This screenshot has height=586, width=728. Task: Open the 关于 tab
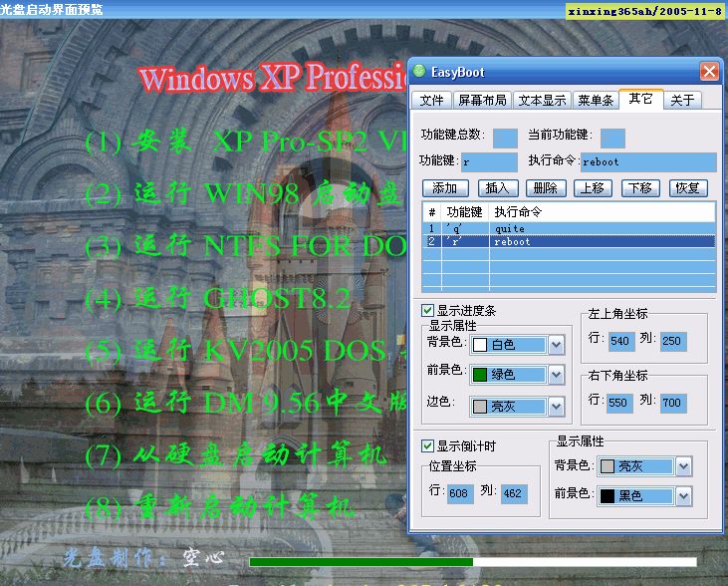point(682,100)
